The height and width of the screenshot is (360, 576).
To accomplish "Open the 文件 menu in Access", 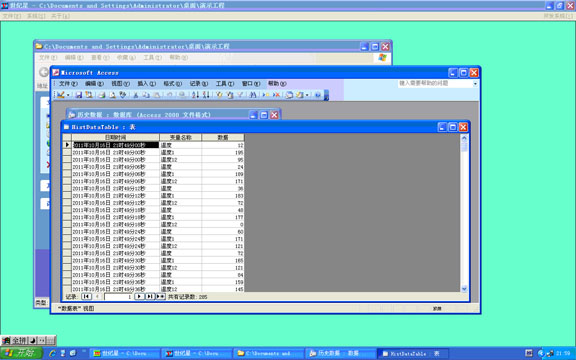I will click(x=68, y=84).
